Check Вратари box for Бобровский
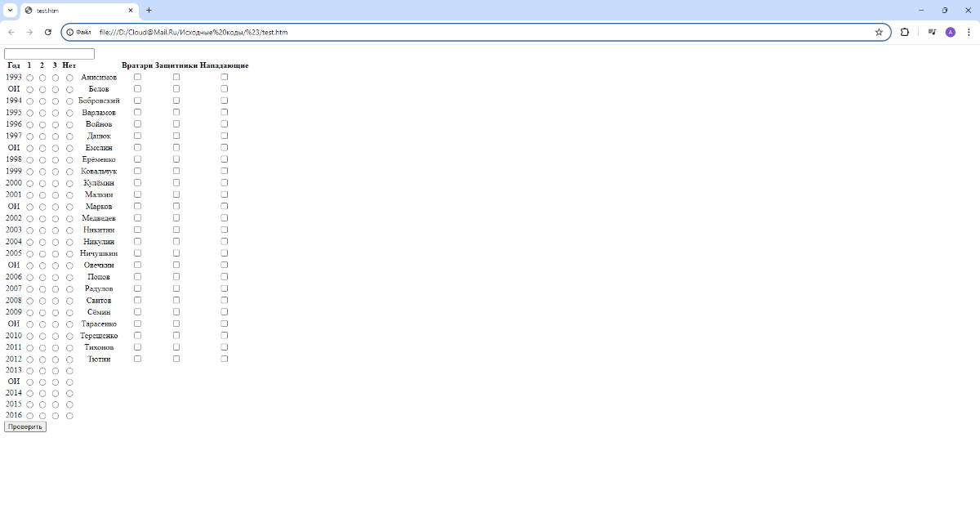Image resolution: width=980 pixels, height=527 pixels. click(x=137, y=100)
